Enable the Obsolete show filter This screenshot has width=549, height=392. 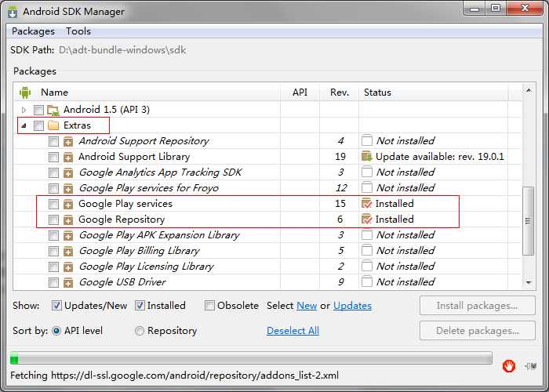[209, 306]
